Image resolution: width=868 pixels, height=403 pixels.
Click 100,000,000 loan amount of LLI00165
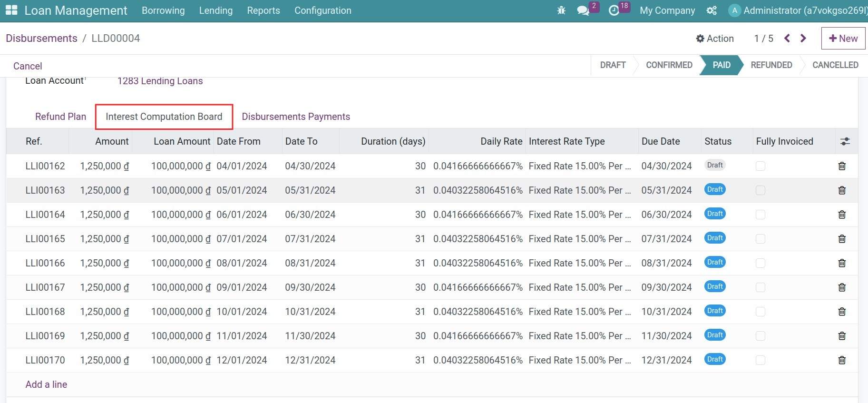click(x=181, y=239)
